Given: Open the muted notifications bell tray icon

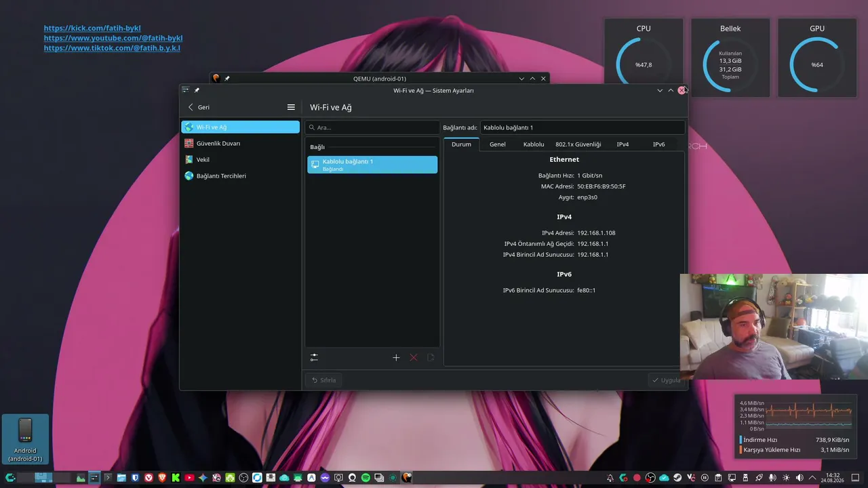Looking at the screenshot, I should 610,478.
